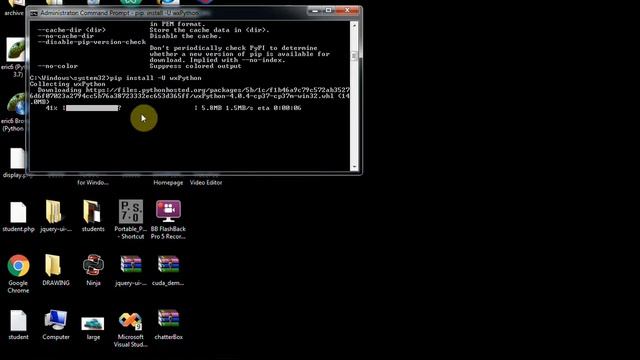Screen dimensions: 640x360
Task: Click the '--no-color' option text
Action: click(x=58, y=66)
